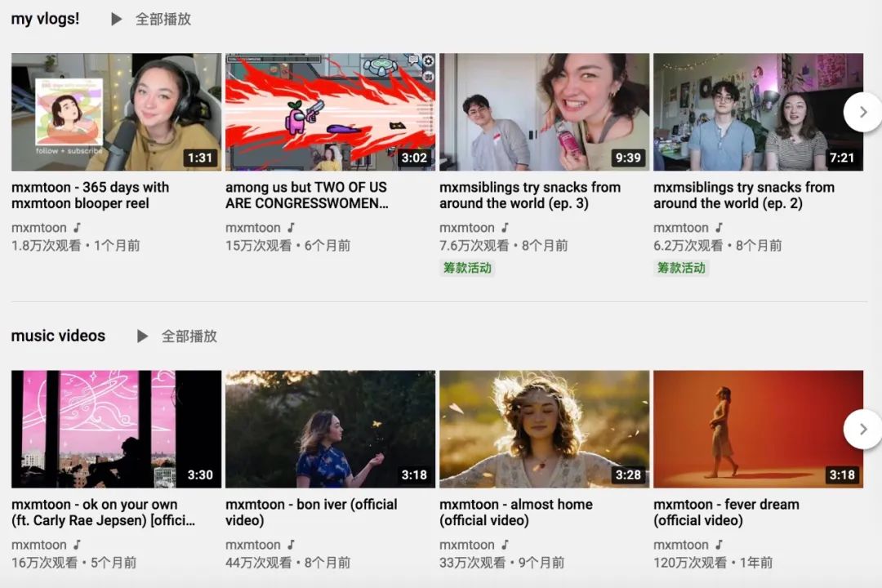Open the bon iver official video thumbnail
The height and width of the screenshot is (588, 882).
click(330, 429)
